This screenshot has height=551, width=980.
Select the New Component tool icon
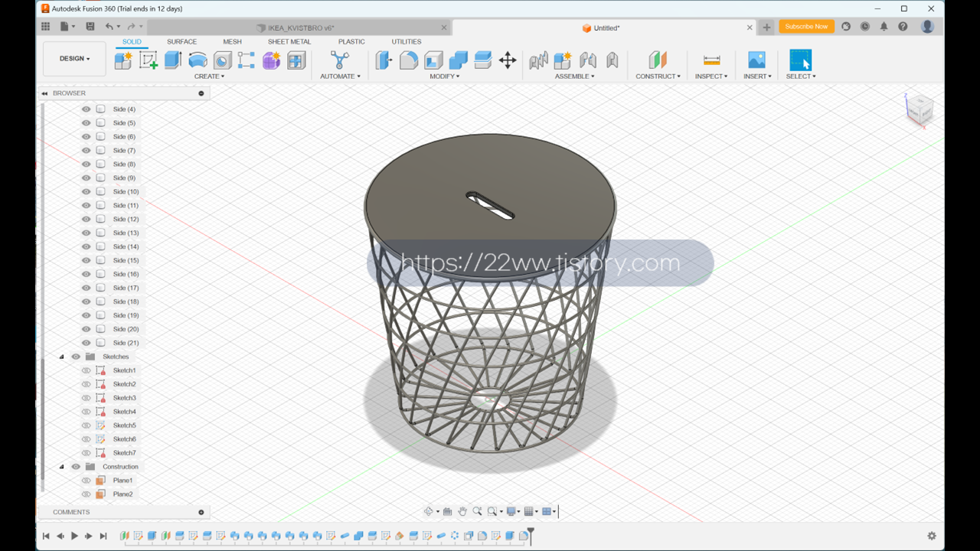(123, 60)
